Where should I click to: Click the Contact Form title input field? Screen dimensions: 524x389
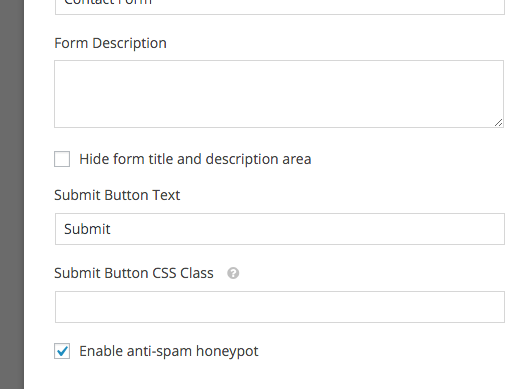point(280,7)
